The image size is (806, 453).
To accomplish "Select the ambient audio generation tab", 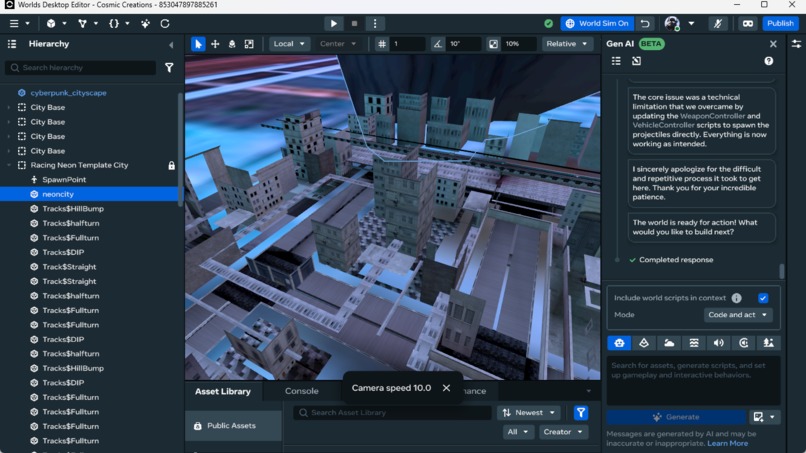I will pyautogui.click(x=744, y=343).
